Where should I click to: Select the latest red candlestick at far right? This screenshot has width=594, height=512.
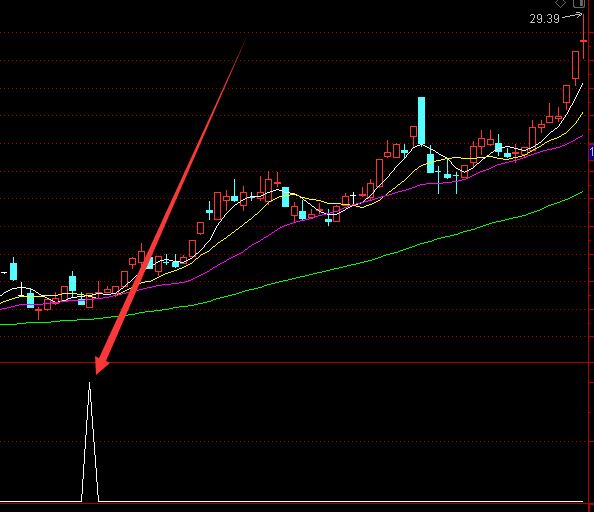[x=583, y=41]
